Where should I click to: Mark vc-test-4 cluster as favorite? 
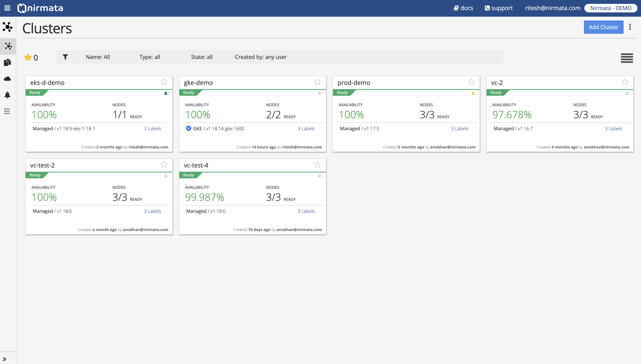318,165
